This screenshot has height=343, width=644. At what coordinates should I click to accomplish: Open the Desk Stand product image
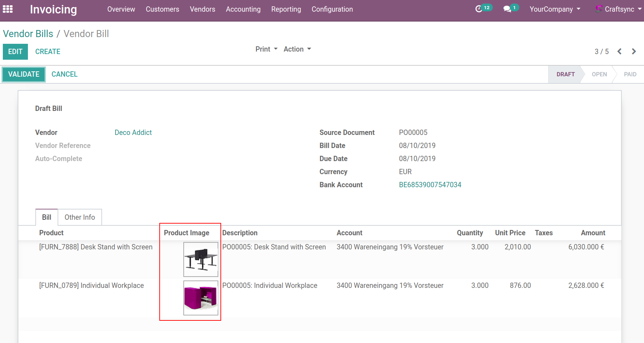[x=201, y=259]
